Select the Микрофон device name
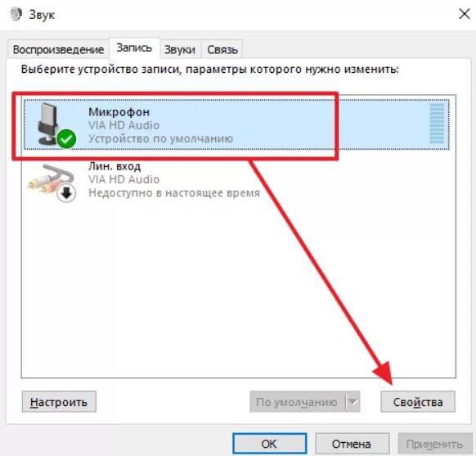This screenshot has width=476, height=456. [119, 112]
